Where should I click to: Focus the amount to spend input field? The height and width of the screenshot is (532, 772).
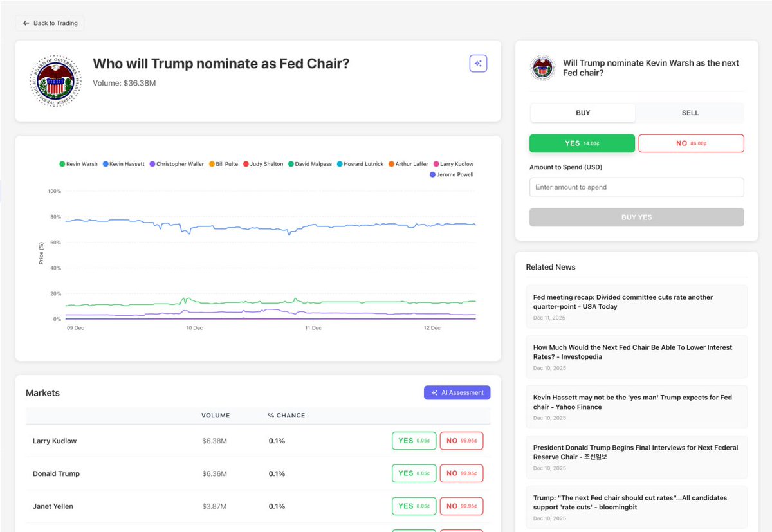[x=637, y=187]
